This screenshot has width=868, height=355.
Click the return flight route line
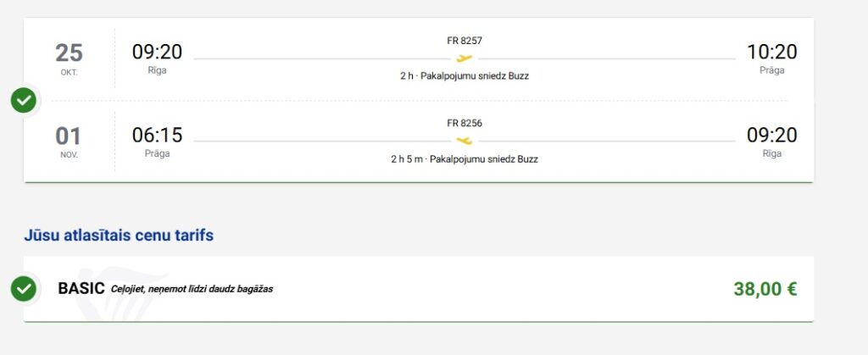(x=322, y=141)
